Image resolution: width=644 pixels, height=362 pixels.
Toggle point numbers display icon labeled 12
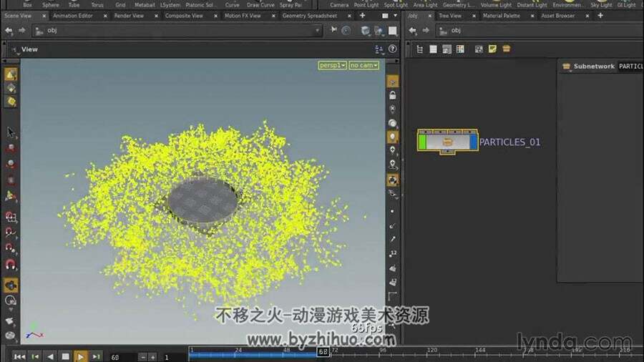pyautogui.click(x=393, y=254)
